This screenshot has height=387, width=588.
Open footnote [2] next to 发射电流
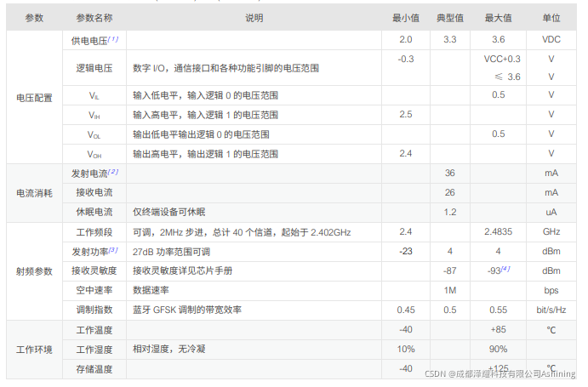pyautogui.click(x=113, y=172)
